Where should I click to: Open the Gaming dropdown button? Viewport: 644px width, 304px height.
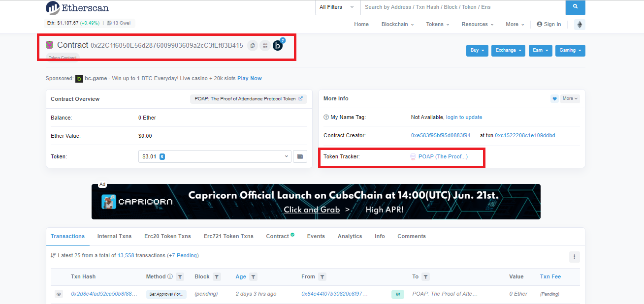pos(570,50)
